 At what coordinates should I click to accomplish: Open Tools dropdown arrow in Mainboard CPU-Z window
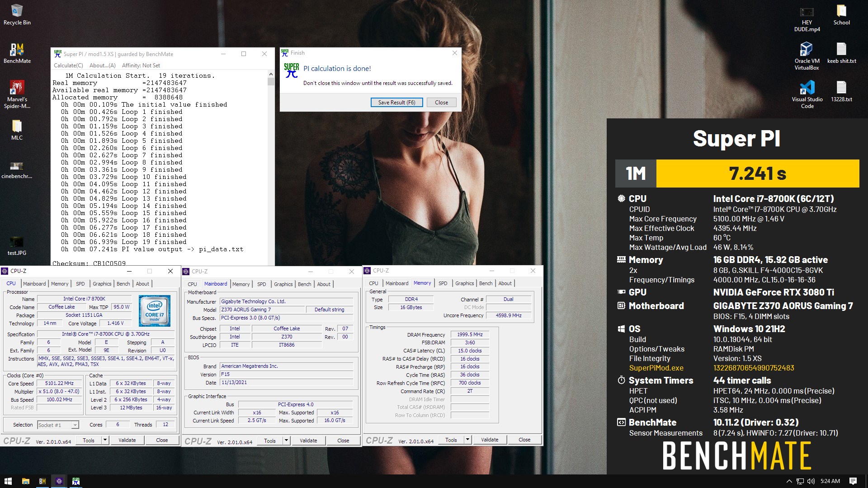click(x=286, y=441)
